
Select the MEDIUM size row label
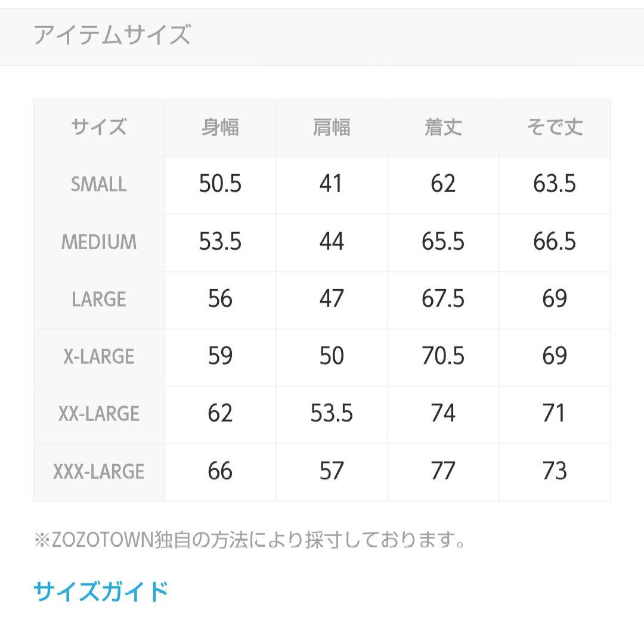click(x=98, y=242)
